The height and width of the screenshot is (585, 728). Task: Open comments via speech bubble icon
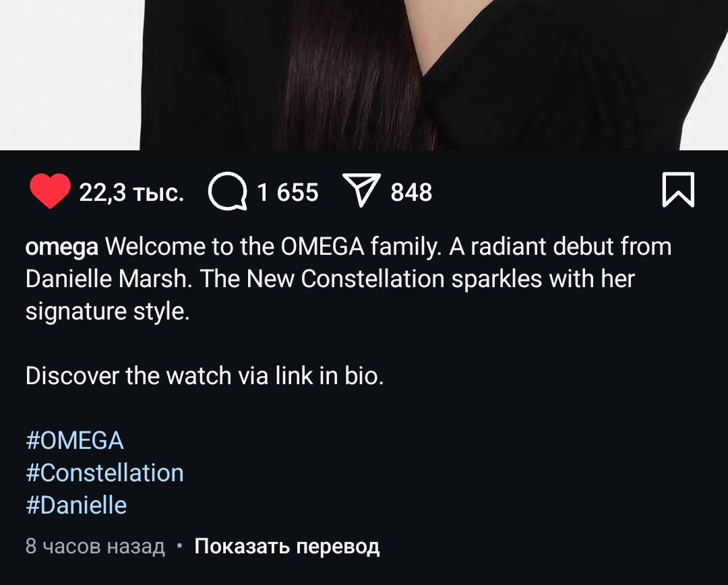click(x=227, y=191)
